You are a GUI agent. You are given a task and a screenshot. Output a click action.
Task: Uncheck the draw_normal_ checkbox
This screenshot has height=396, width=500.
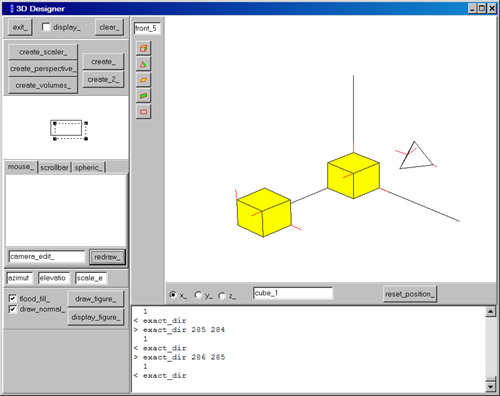click(x=13, y=309)
